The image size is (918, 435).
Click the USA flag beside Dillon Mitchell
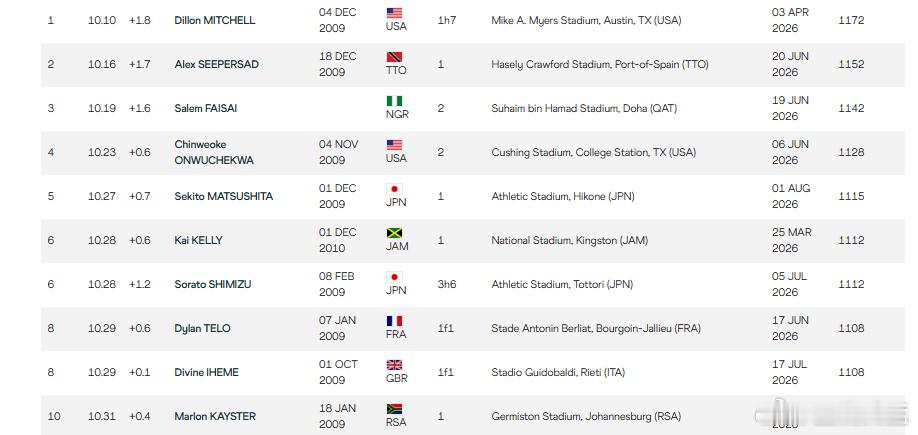pos(394,13)
